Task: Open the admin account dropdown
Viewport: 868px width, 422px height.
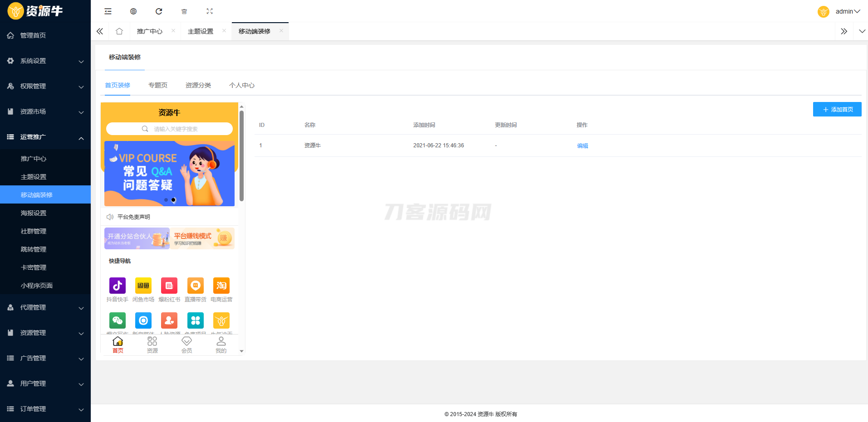Action: (x=845, y=11)
